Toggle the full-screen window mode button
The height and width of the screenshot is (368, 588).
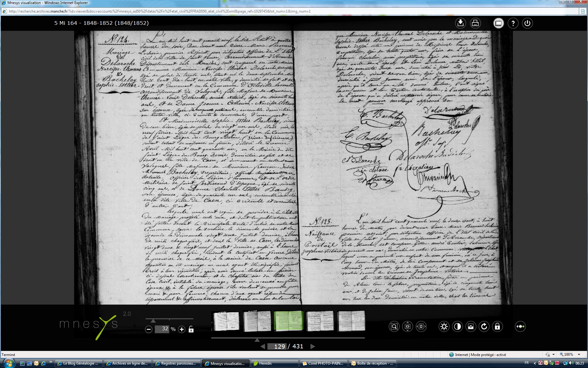pyautogui.click(x=499, y=23)
